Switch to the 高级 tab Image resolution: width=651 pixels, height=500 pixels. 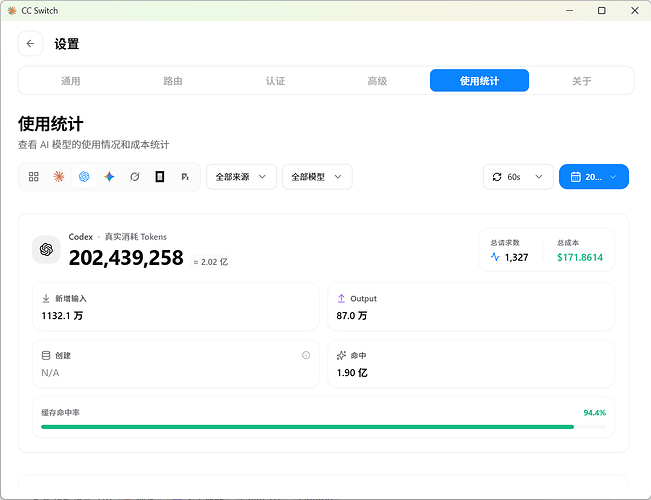click(377, 81)
